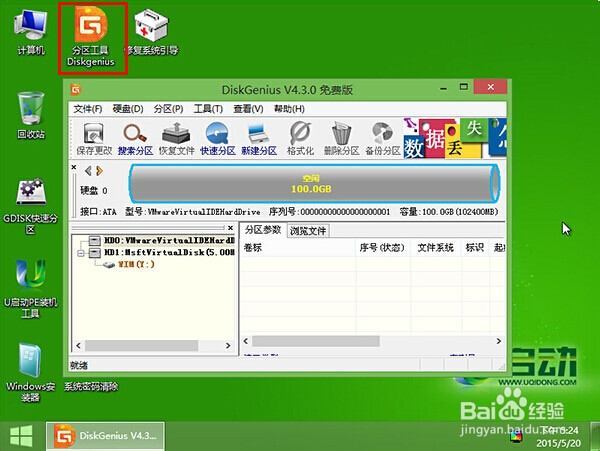Click left arrow of partition table scrollbar
600x451 pixels.
(x=246, y=341)
